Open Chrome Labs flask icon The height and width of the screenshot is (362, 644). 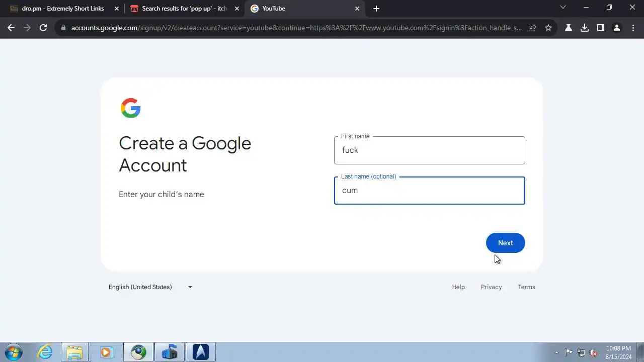coord(569,28)
